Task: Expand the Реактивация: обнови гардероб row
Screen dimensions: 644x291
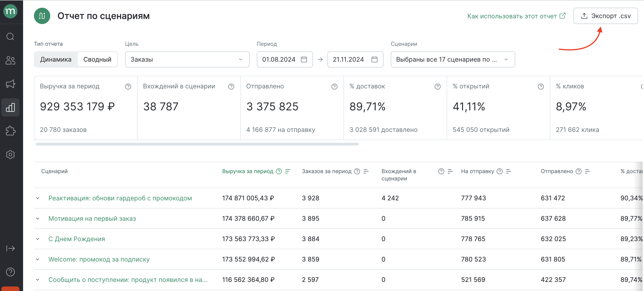Action: coord(38,198)
